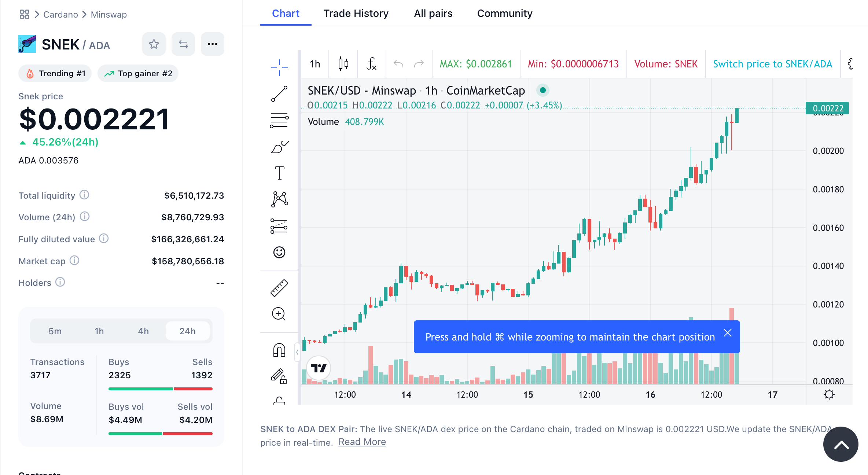Go to Cardano breadcrumb link
Screen dimensions: 868x475
(60, 15)
